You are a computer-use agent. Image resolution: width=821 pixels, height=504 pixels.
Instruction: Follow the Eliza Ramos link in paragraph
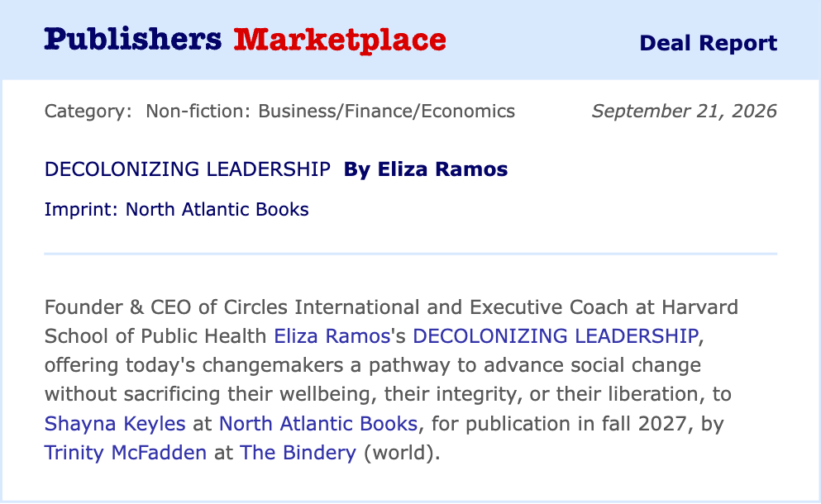pos(332,336)
